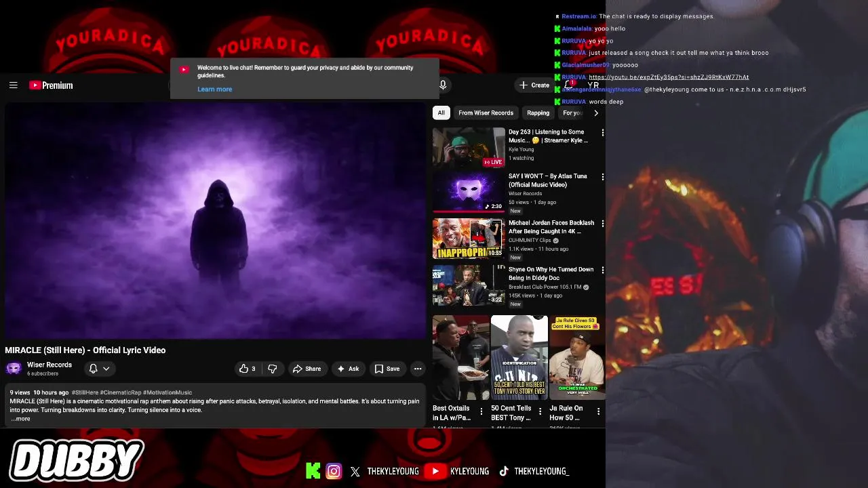Click the DUBBY logo
This screenshot has height=488, width=868.
pyautogui.click(x=76, y=461)
